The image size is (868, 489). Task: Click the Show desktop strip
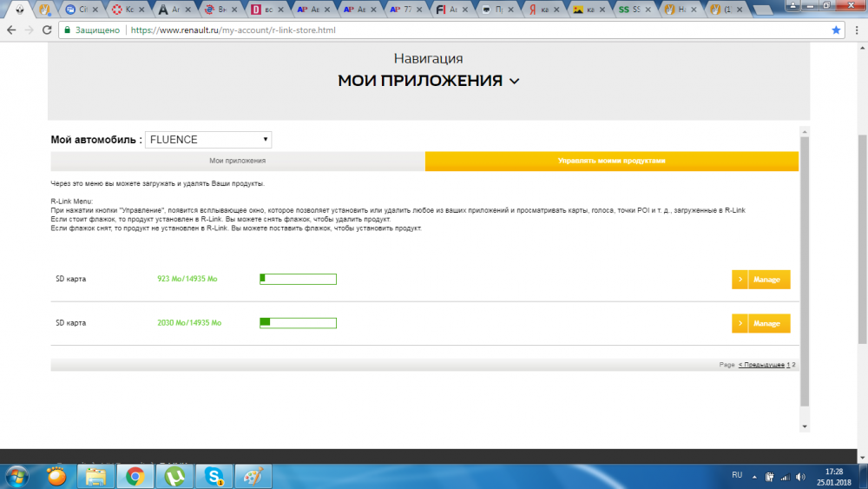pos(865,477)
